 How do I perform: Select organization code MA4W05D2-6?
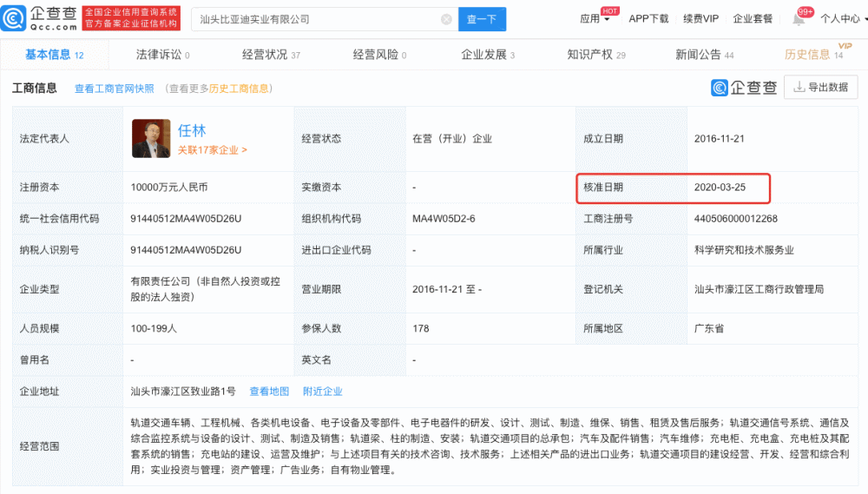pos(444,219)
